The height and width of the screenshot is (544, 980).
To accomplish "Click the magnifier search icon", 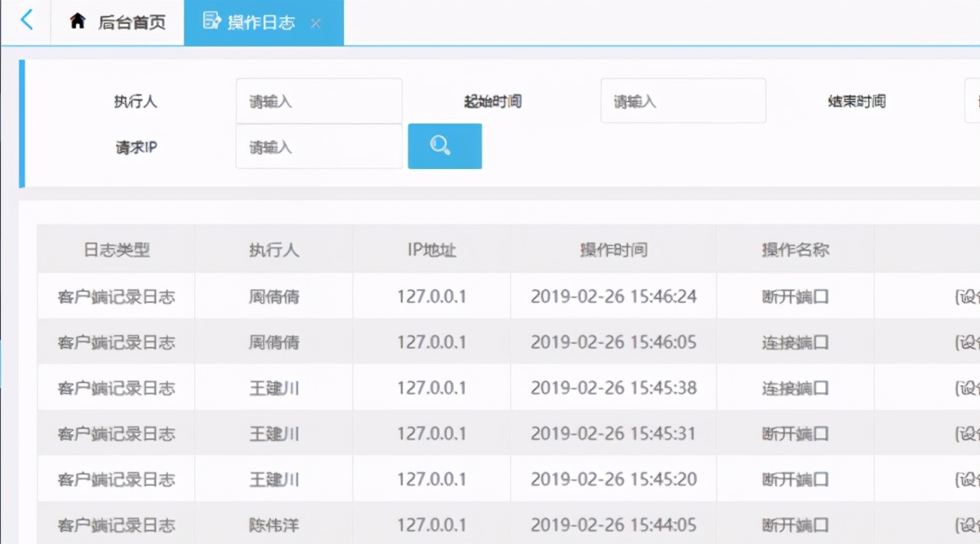I will point(442,145).
